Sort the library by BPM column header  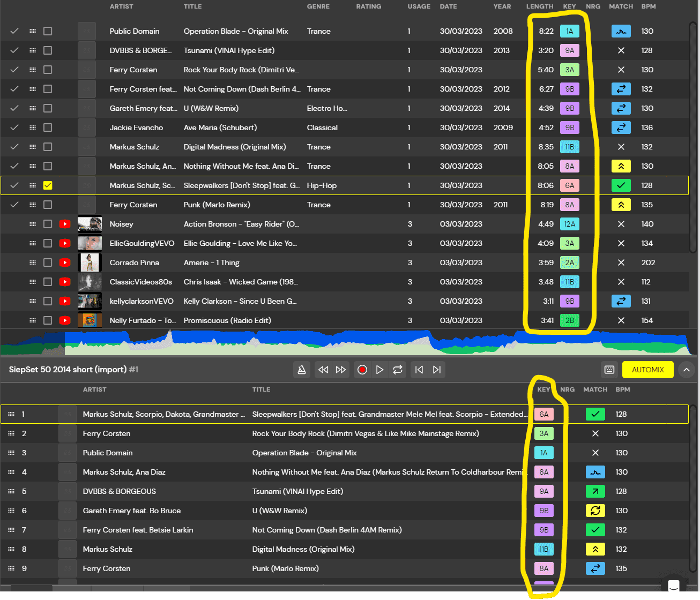point(649,6)
